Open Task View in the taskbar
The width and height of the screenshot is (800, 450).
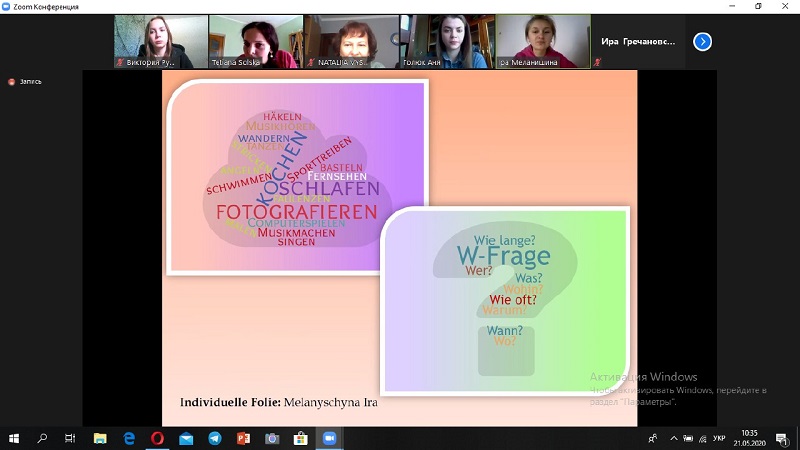point(70,438)
